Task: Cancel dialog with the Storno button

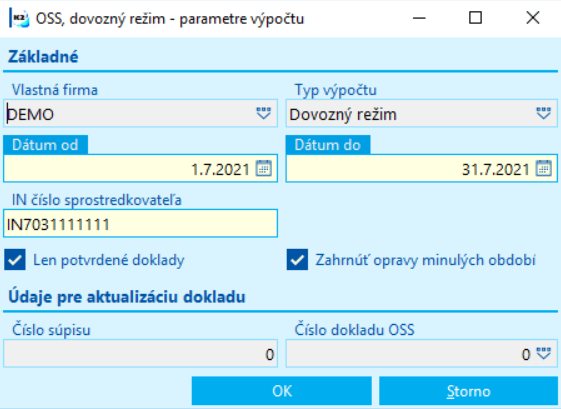Action: (468, 391)
